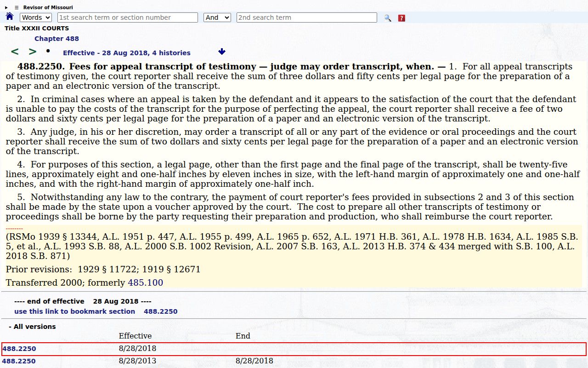Follow the 485.100 former section link
Viewport: 588px width, 368px height.
click(145, 282)
